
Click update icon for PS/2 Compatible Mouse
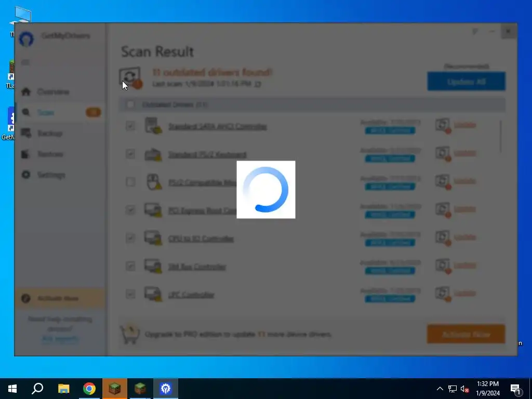(x=443, y=181)
